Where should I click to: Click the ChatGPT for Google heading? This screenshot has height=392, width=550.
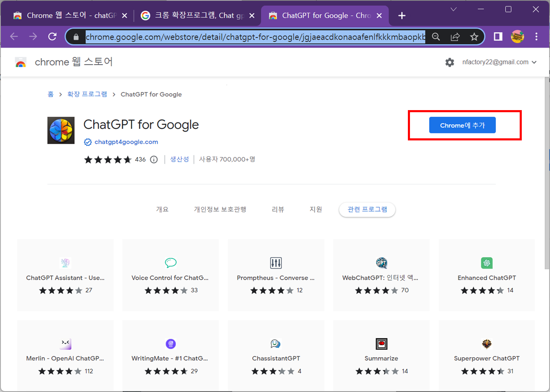[x=141, y=125]
